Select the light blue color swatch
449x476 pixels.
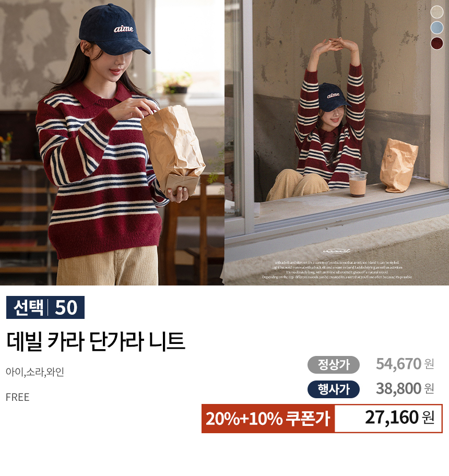point(436,28)
